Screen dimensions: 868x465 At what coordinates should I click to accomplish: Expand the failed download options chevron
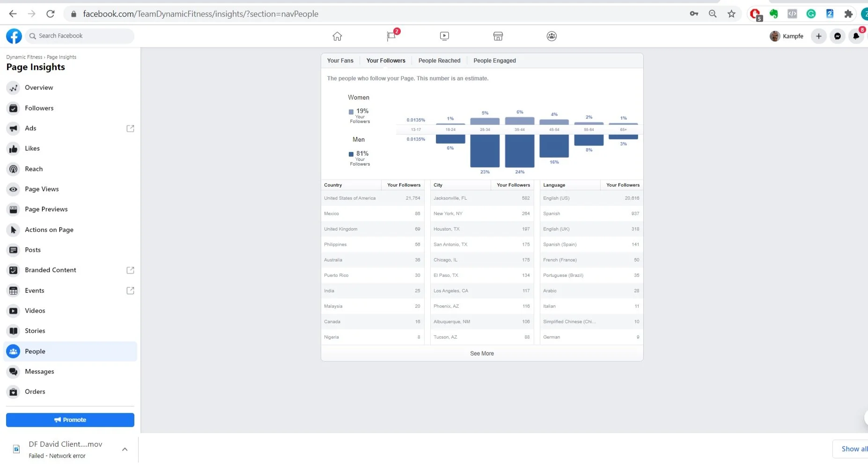(125, 449)
